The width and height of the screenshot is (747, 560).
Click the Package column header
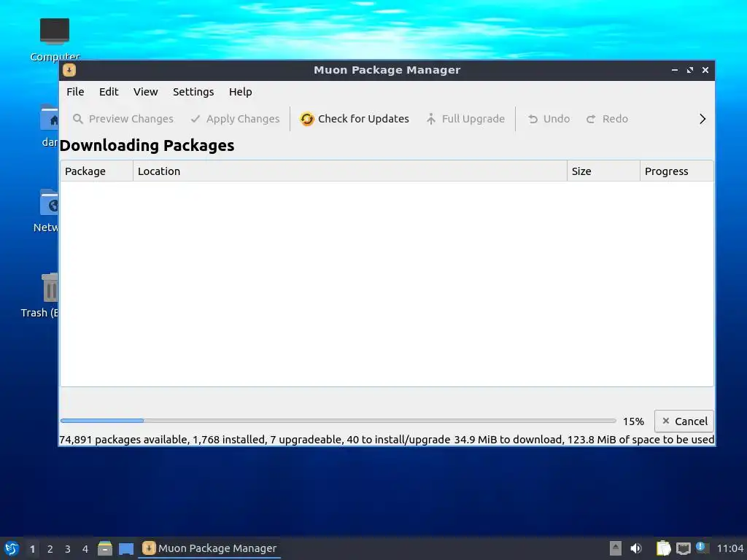pos(97,171)
